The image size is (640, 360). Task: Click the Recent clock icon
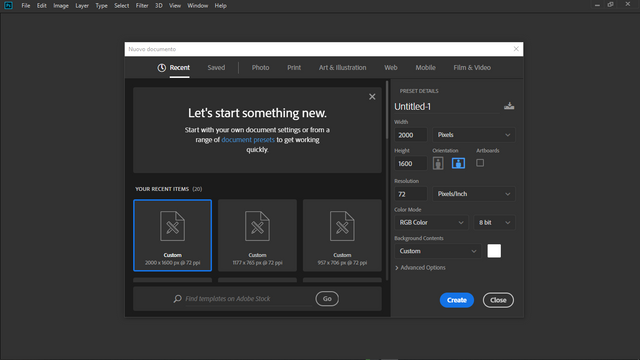162,68
